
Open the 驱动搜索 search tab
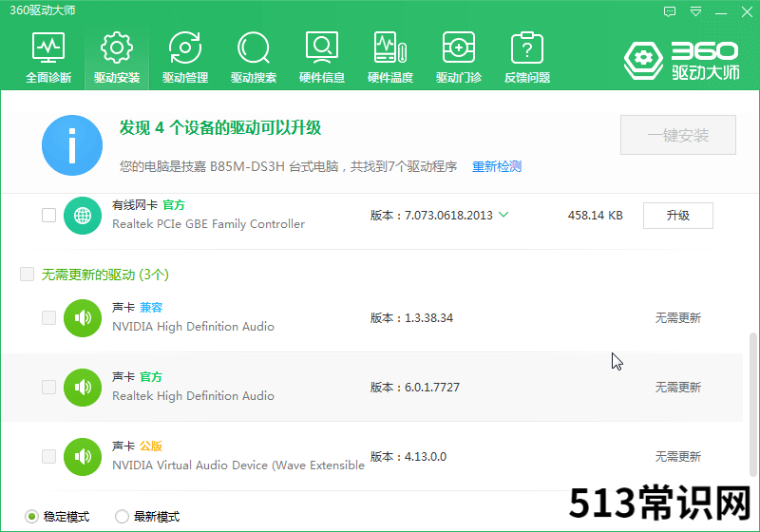tap(254, 57)
